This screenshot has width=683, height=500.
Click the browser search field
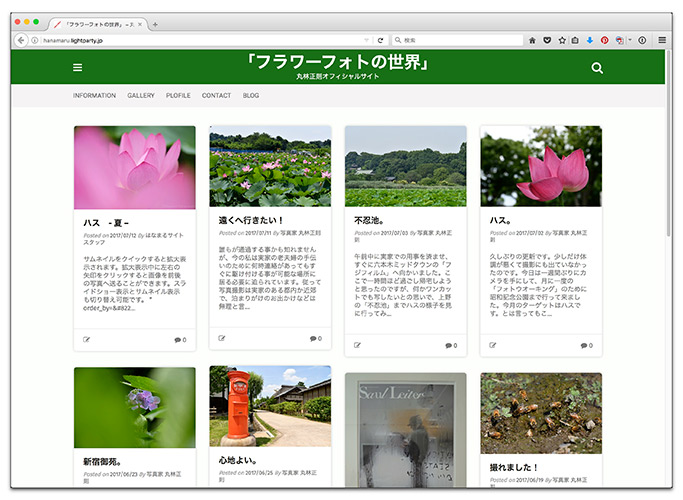tap(457, 40)
